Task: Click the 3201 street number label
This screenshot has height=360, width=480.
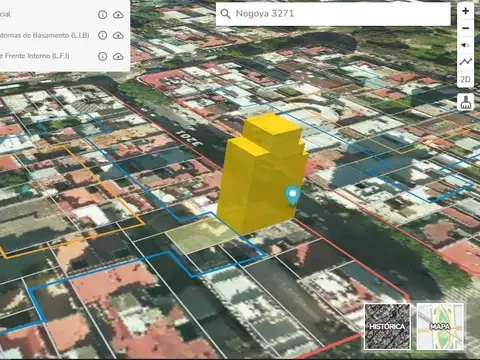Action: [x=189, y=138]
